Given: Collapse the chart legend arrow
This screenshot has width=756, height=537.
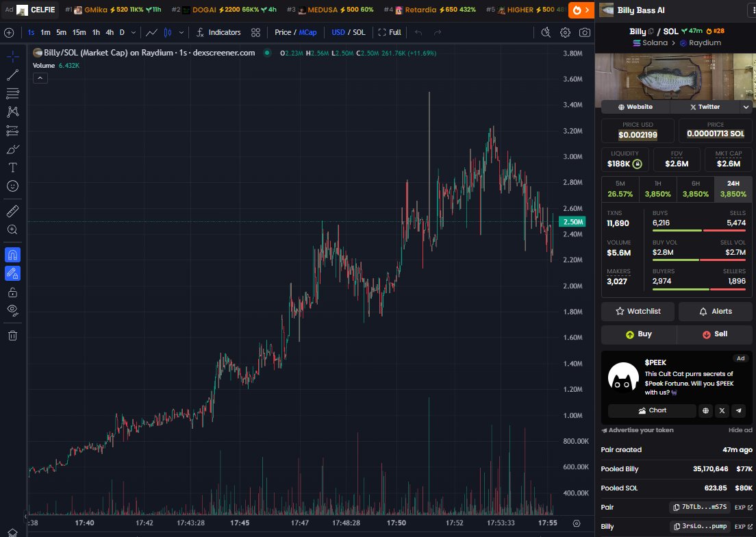Looking at the screenshot, I should pyautogui.click(x=40, y=78).
